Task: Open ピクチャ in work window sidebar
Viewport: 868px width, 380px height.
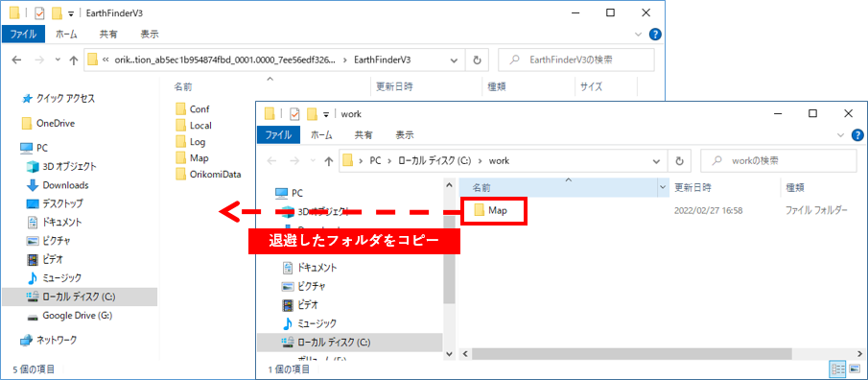Action: [x=303, y=286]
